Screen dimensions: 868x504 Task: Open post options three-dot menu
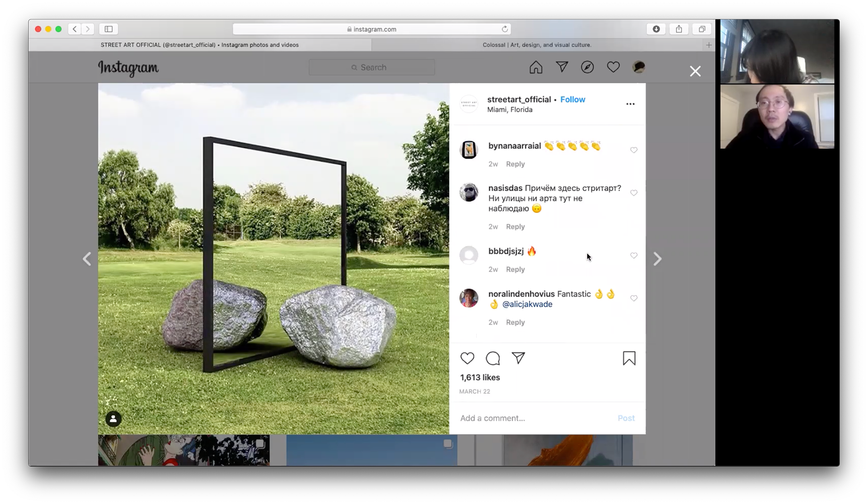pos(630,104)
